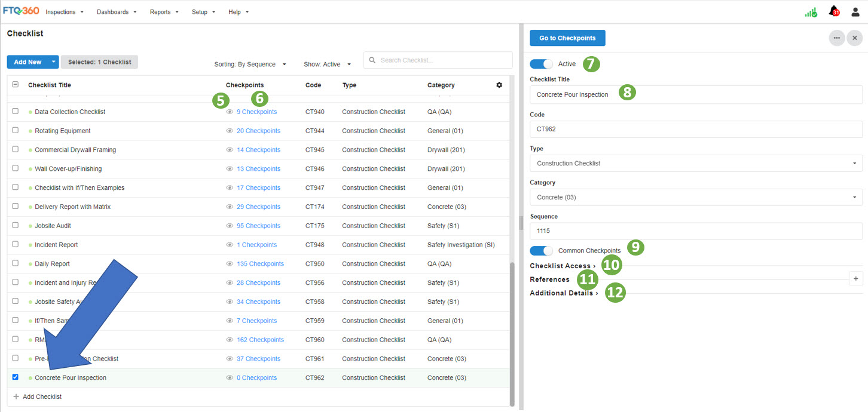Add a reference with plus icon
This screenshot has height=412, width=868.
point(855,278)
